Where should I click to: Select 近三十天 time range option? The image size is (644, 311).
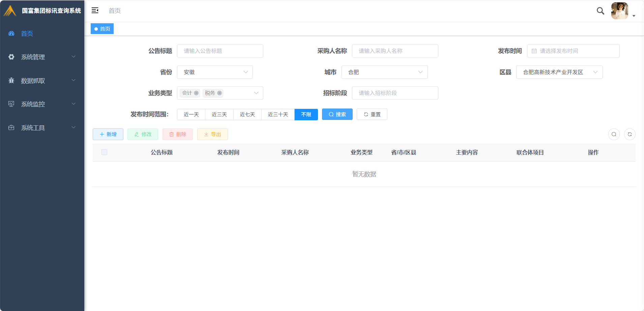(278, 115)
